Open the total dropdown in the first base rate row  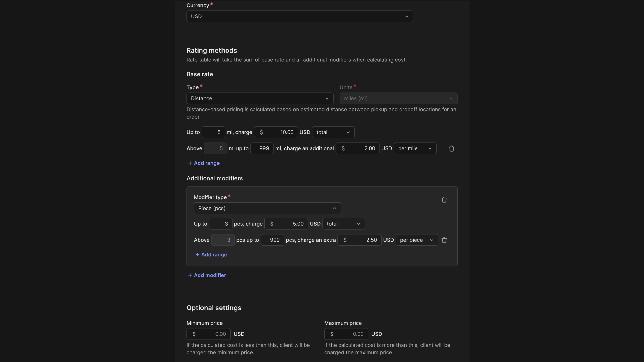click(333, 132)
